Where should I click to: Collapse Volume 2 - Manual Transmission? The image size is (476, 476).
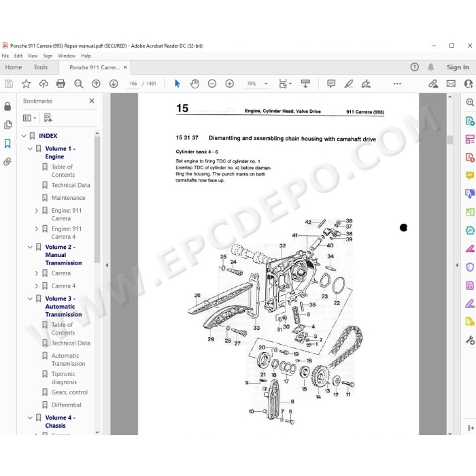[30, 247]
